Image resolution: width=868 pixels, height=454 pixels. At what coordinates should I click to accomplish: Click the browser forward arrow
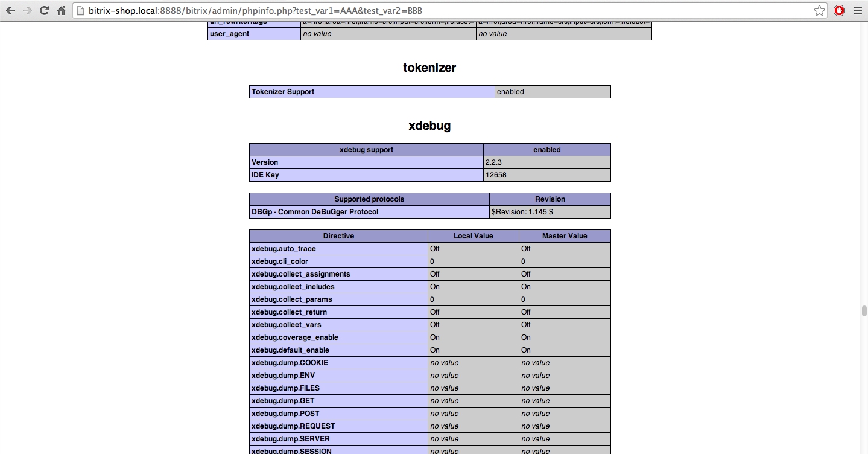(x=27, y=10)
